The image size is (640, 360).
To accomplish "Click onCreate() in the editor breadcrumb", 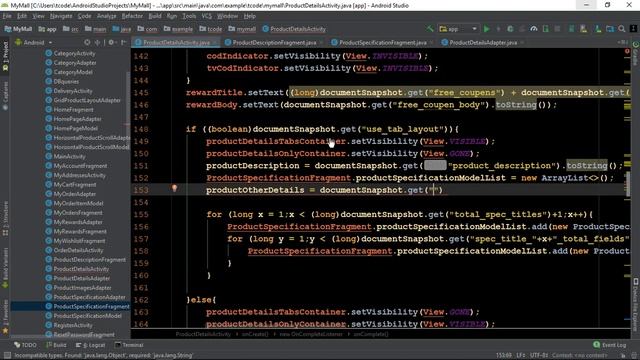I will coord(255,334).
